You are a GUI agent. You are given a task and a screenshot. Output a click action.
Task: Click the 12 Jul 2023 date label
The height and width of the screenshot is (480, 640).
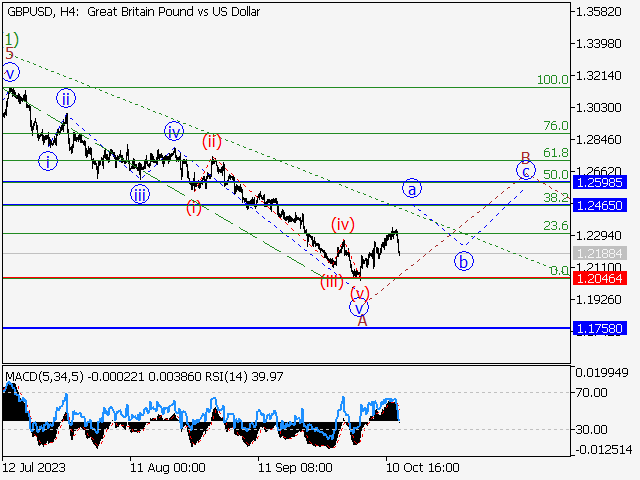pyautogui.click(x=34, y=467)
